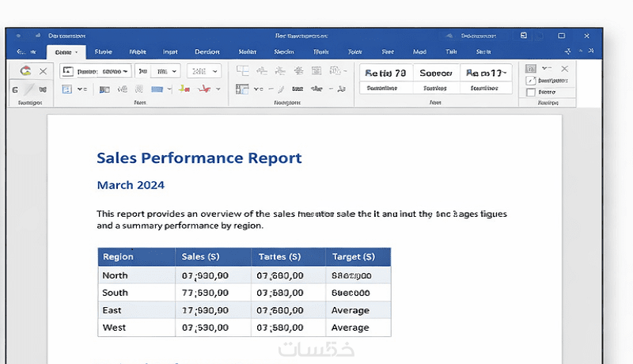Click the yellow and red marker icon
Screen dimensions: 633x364
point(184,89)
